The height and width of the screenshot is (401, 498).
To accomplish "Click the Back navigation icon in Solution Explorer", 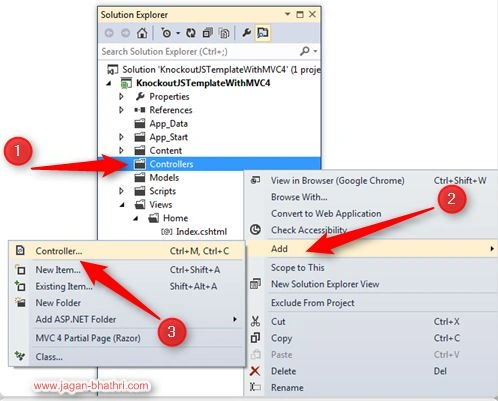I will (x=109, y=33).
